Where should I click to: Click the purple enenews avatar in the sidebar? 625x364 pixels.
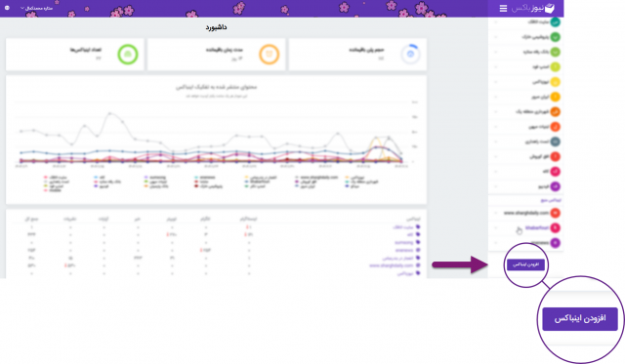tap(556, 243)
